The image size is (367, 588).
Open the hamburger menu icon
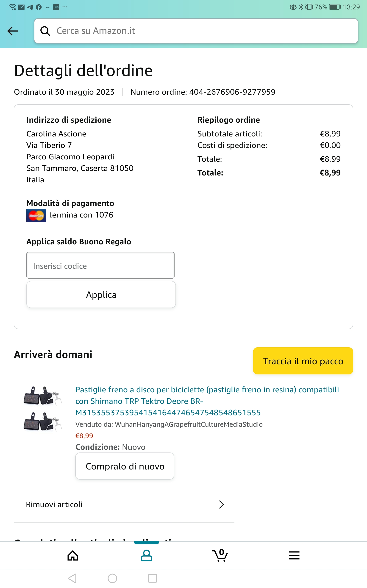pos(294,555)
